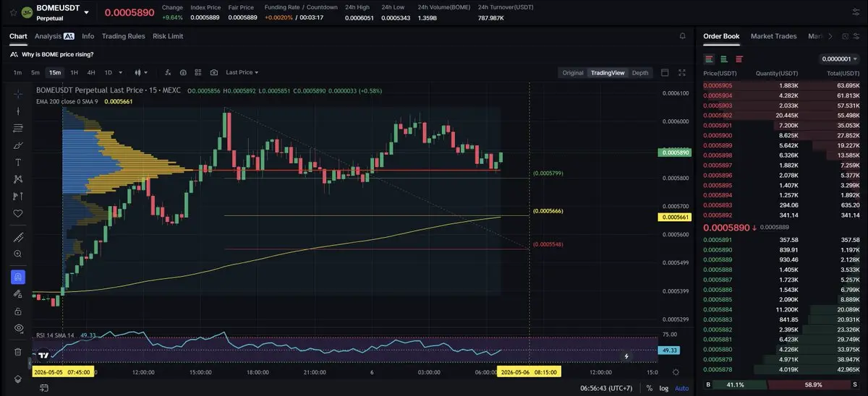Select the text annotation tool
The image size is (868, 396).
pyautogui.click(x=18, y=162)
